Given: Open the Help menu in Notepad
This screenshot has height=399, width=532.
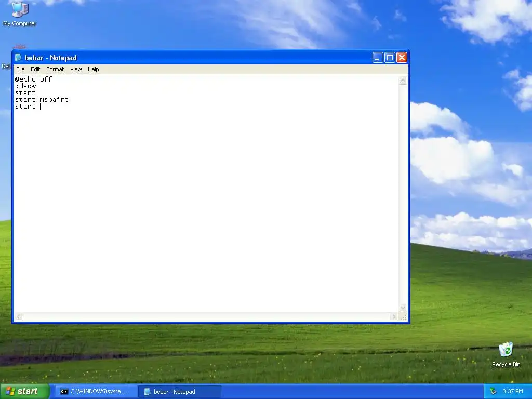Looking at the screenshot, I should click(94, 69).
